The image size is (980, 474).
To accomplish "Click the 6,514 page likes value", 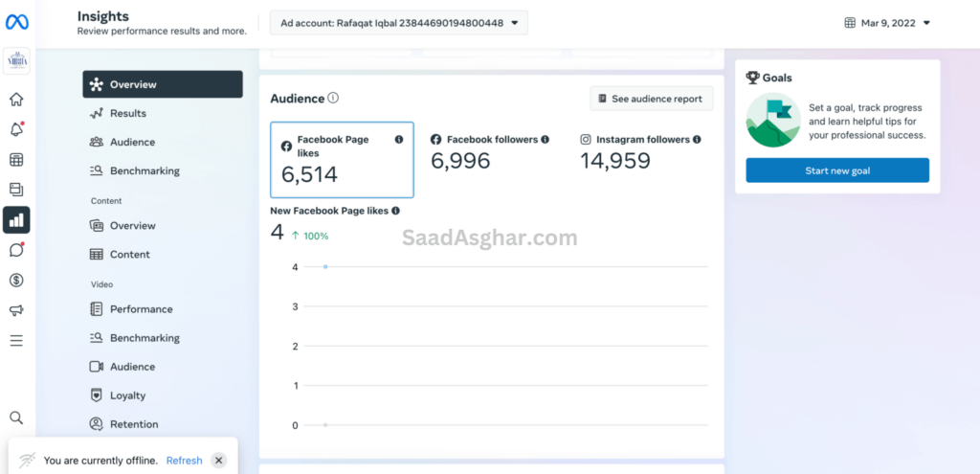I will (x=309, y=174).
